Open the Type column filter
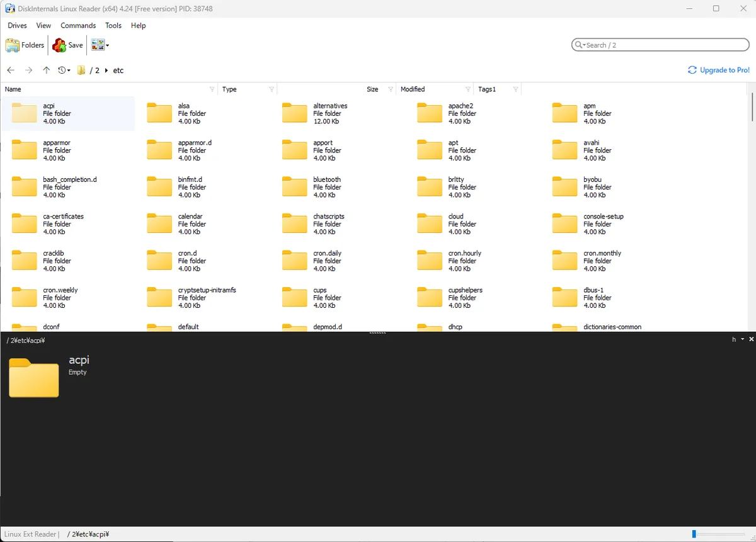756x542 pixels. click(272, 89)
